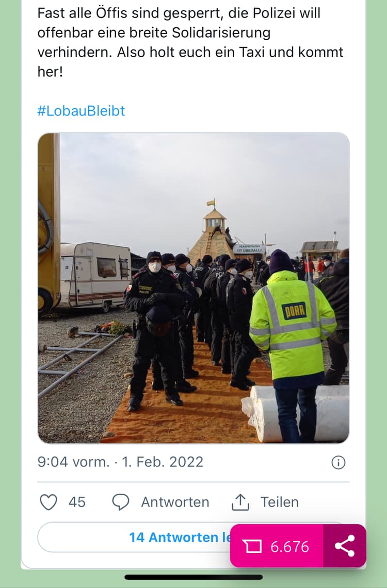Tap the 45 likes count
387x588 pixels.
pos(77,502)
